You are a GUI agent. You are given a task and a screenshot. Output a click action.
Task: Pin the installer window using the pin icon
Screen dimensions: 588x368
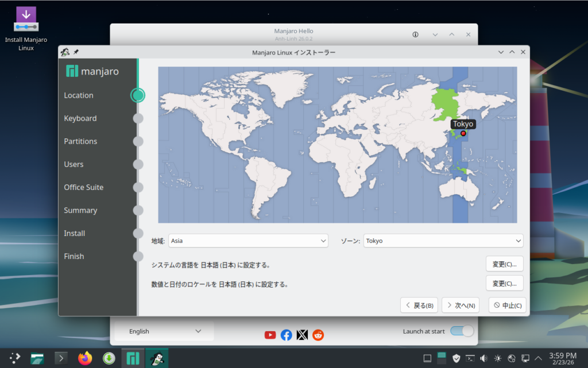click(x=76, y=52)
